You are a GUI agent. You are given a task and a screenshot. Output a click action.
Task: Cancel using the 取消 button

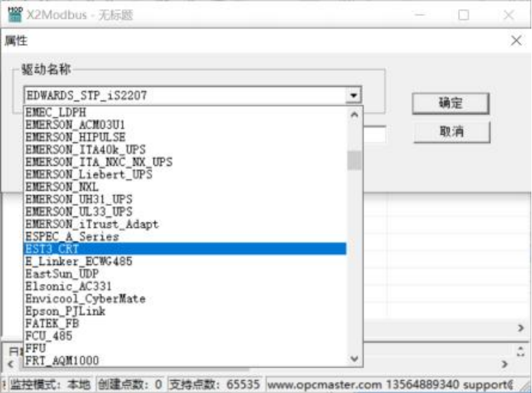coord(452,131)
